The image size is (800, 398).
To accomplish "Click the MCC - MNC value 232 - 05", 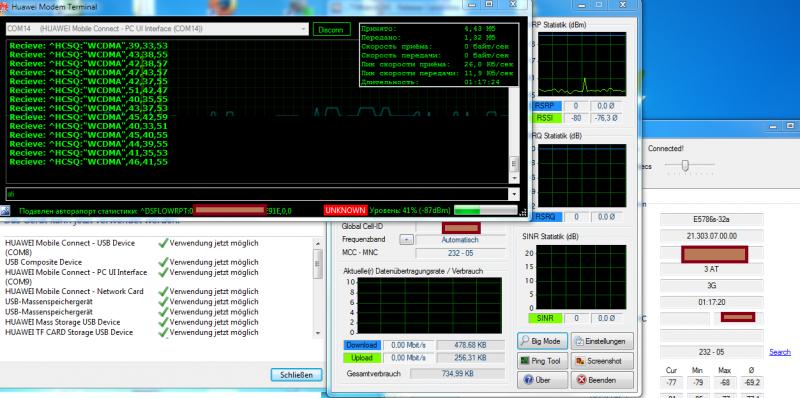I will point(460,253).
